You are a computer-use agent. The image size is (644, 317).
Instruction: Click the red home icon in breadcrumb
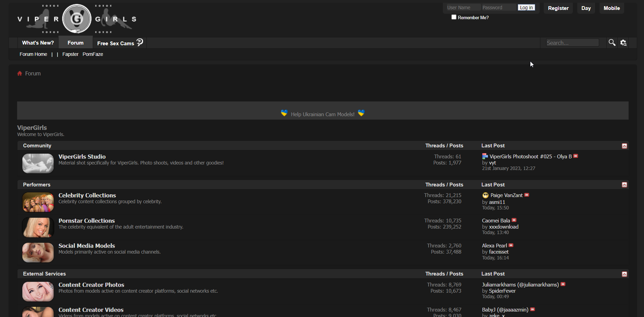click(x=20, y=73)
